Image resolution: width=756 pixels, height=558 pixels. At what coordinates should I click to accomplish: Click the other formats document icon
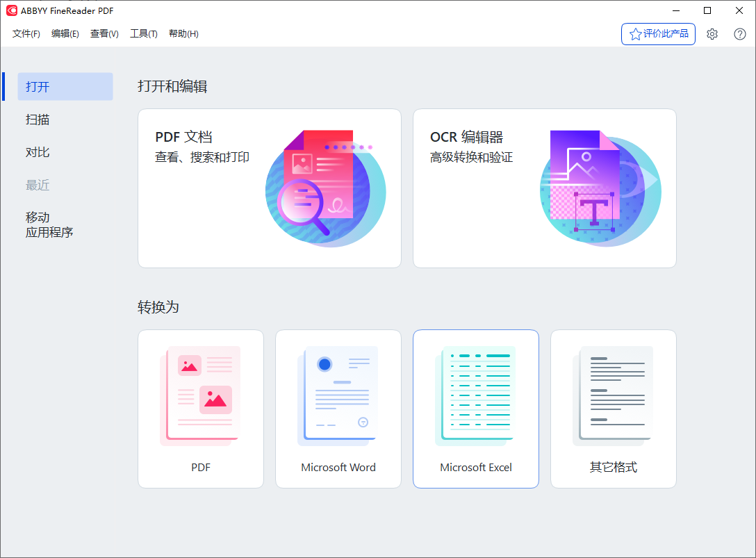613,395
